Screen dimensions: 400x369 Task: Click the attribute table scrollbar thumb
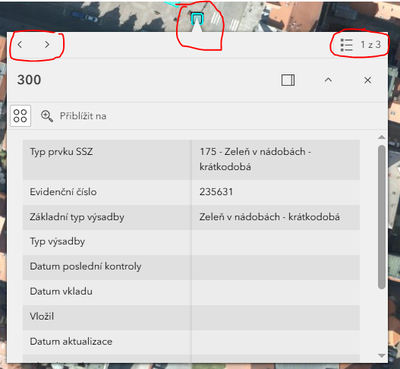382,217
